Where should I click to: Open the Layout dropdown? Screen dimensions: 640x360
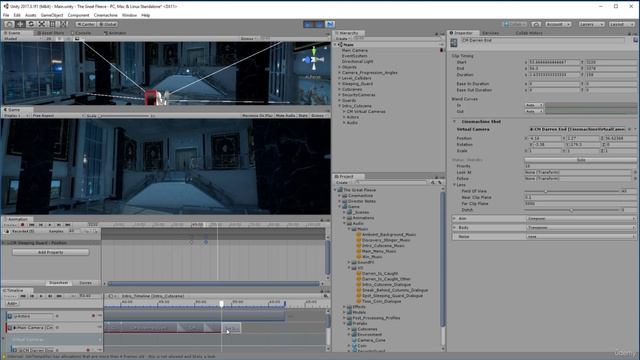pyautogui.click(x=622, y=24)
